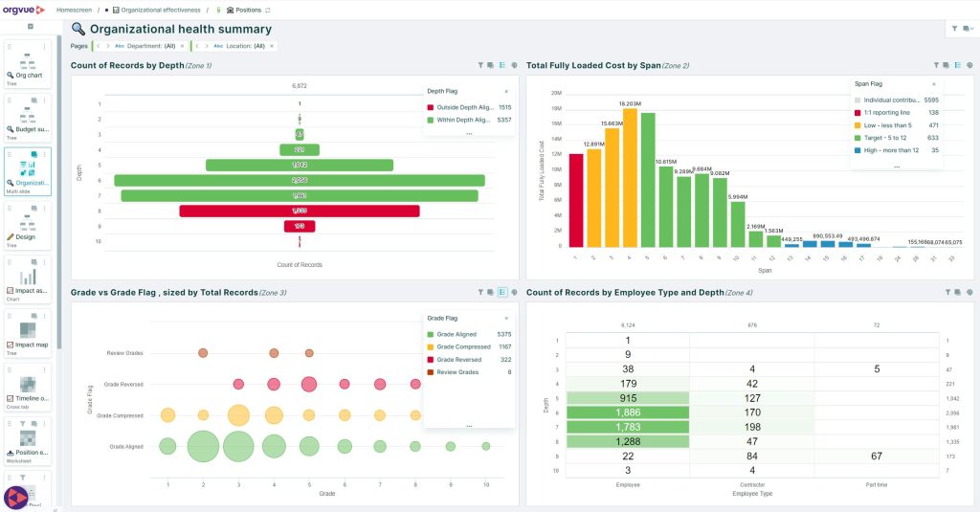Open the comment icon on Zone 3 chart
Viewport: 980px width, 512px height.
pos(491,292)
